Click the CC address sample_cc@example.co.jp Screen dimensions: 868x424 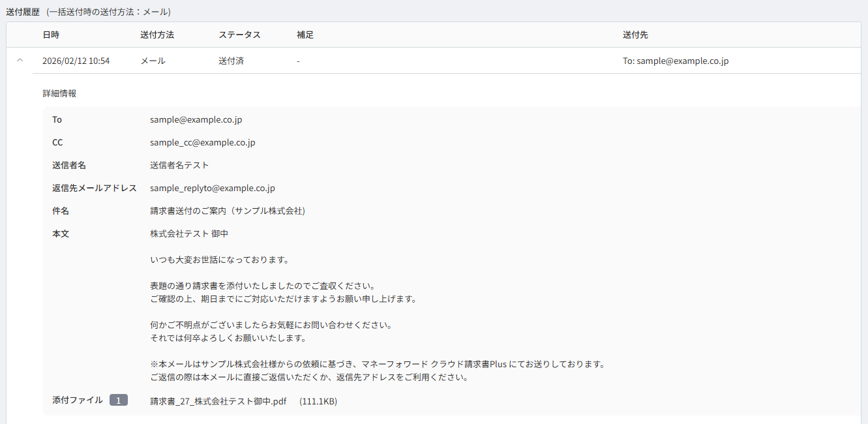202,142
